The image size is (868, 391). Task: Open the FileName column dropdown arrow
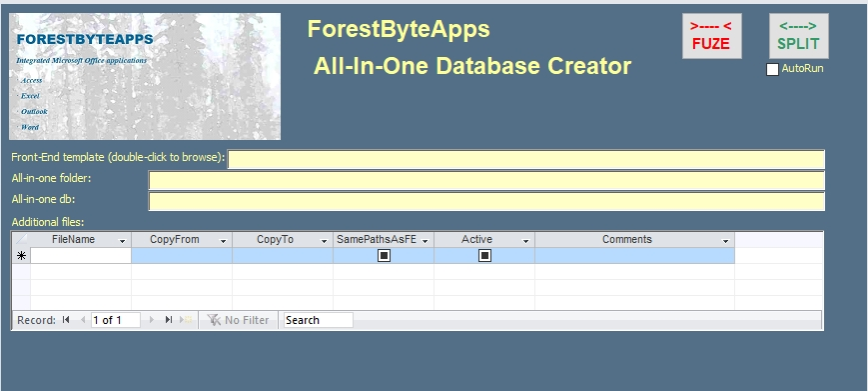122,241
